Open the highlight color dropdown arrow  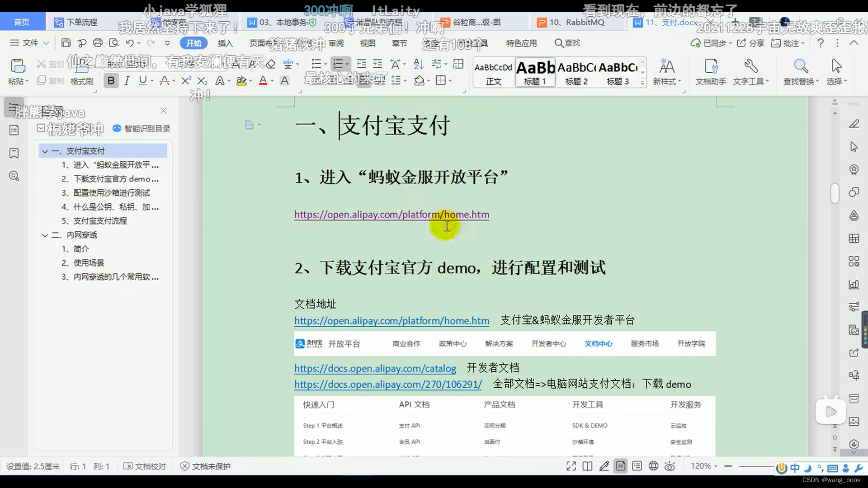point(250,81)
